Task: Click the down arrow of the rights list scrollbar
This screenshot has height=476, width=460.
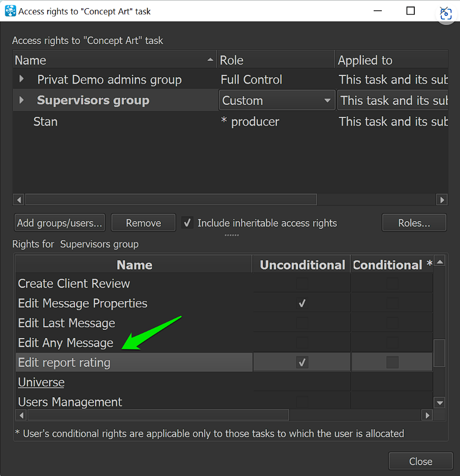Action: [x=440, y=403]
